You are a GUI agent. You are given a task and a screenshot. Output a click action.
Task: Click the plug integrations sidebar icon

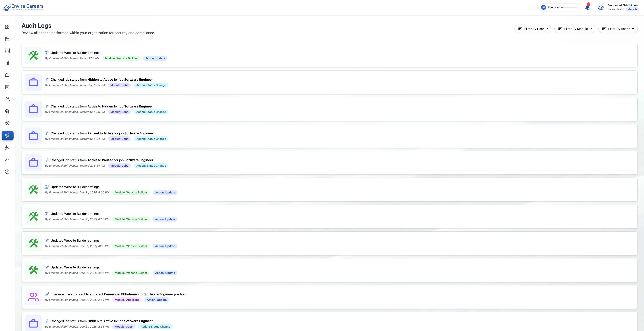coord(7,160)
